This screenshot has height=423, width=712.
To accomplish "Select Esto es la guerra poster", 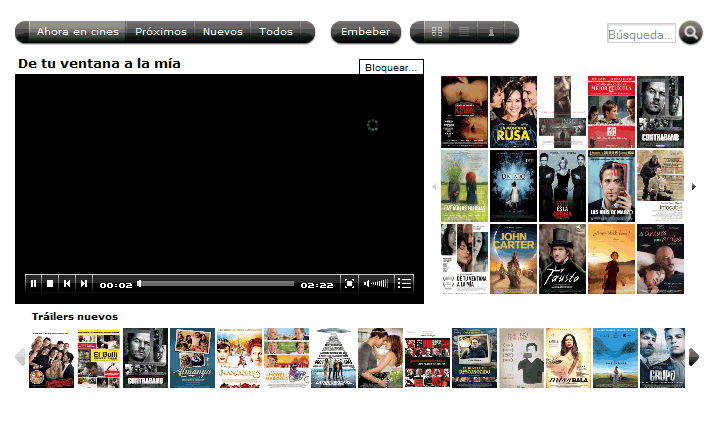I will [562, 186].
